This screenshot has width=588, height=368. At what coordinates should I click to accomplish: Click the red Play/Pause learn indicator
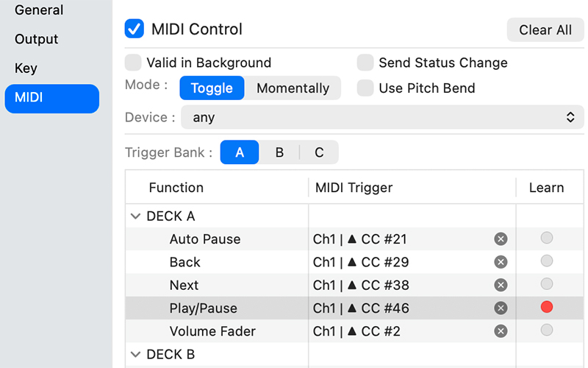(546, 307)
